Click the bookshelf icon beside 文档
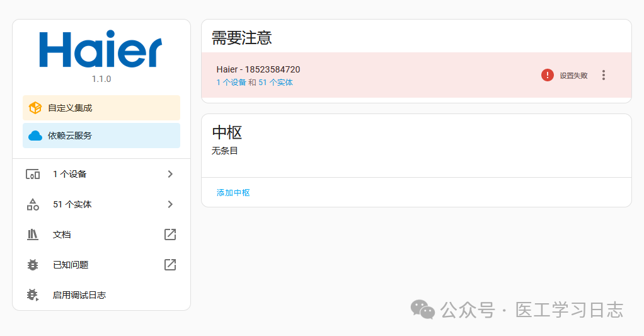644x336 pixels. coord(33,235)
